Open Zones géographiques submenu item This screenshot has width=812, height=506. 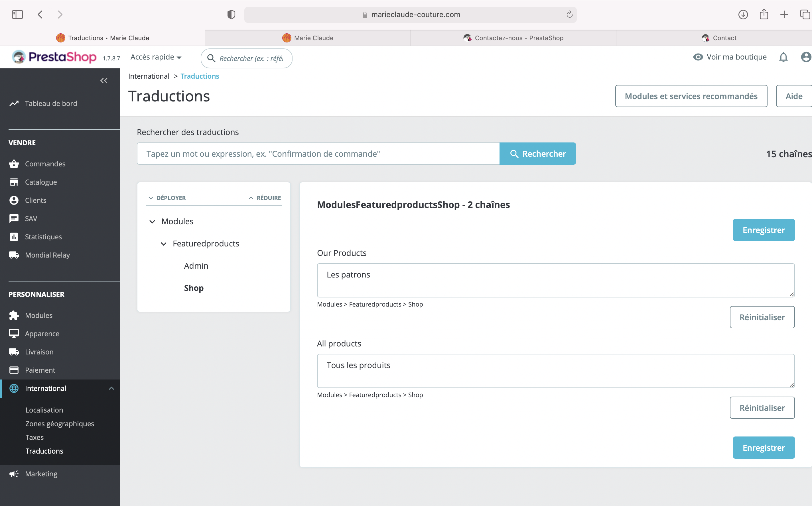click(x=60, y=424)
